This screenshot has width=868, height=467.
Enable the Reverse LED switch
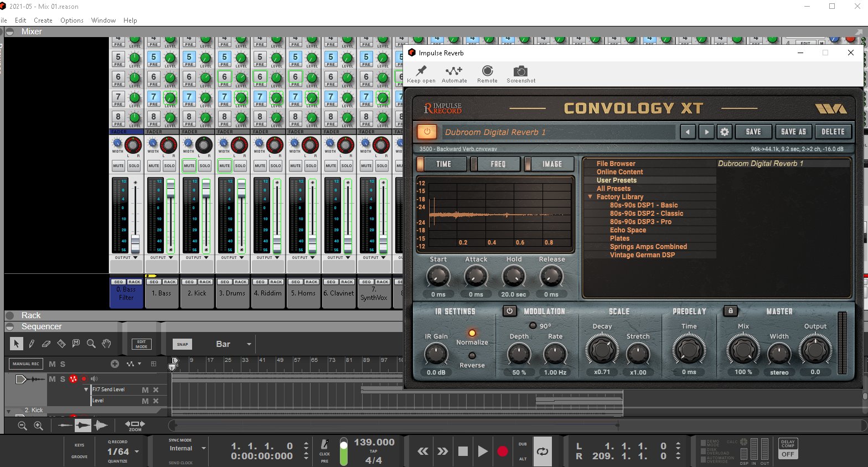point(472,356)
